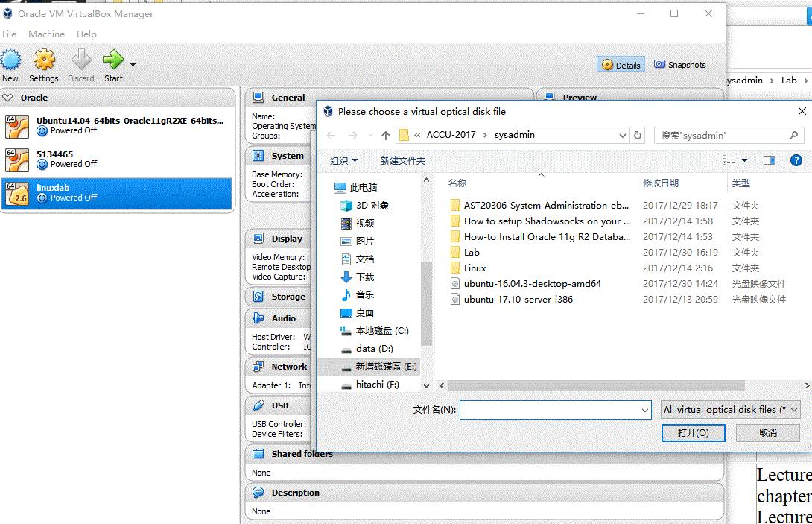Expand the address bar path dropdown

pos(623,135)
